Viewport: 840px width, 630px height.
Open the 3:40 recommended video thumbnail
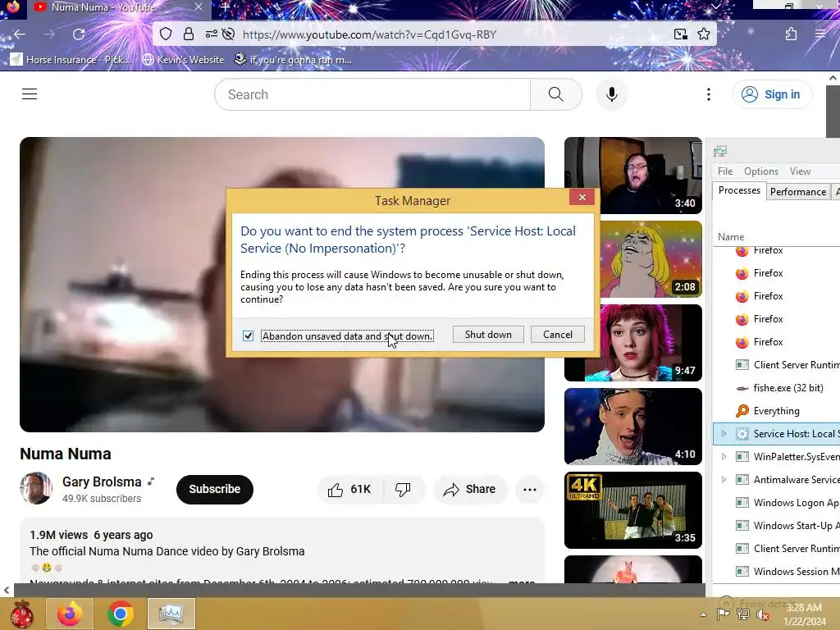point(632,176)
